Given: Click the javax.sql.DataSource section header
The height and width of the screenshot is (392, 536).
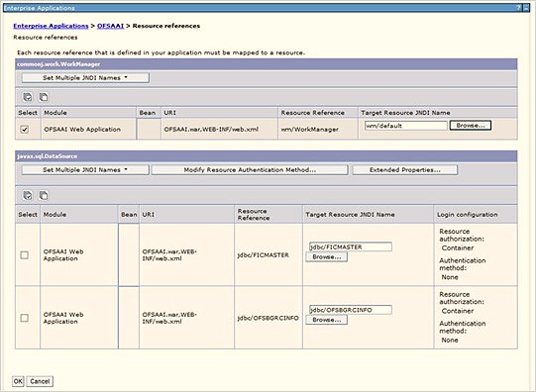Looking at the screenshot, I should pos(266,156).
